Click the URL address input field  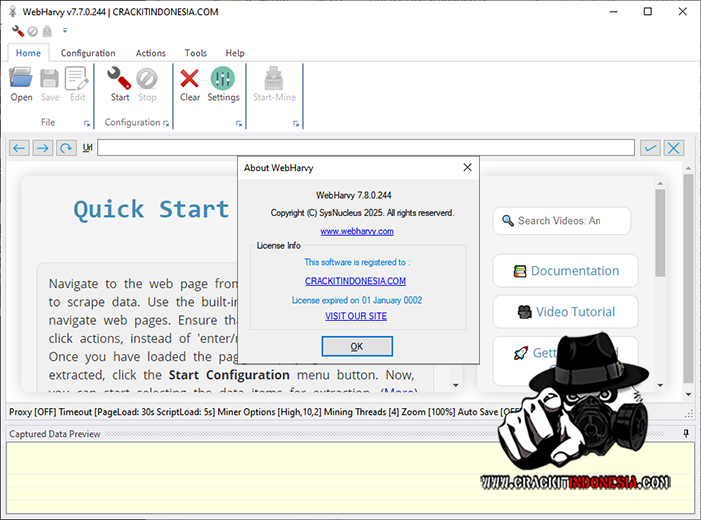click(x=365, y=148)
